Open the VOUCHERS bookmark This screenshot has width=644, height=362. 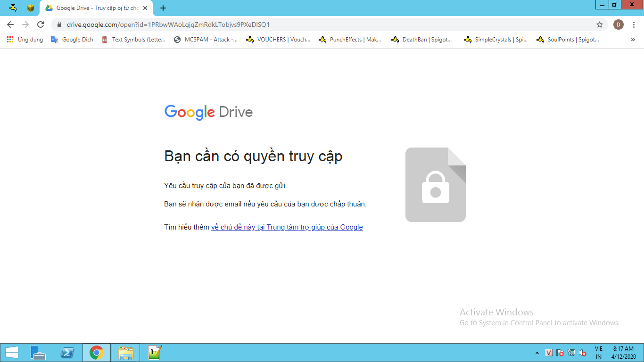279,40
